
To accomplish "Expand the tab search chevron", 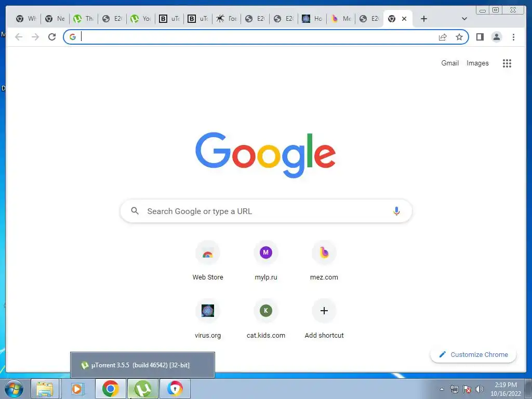I will [464, 19].
